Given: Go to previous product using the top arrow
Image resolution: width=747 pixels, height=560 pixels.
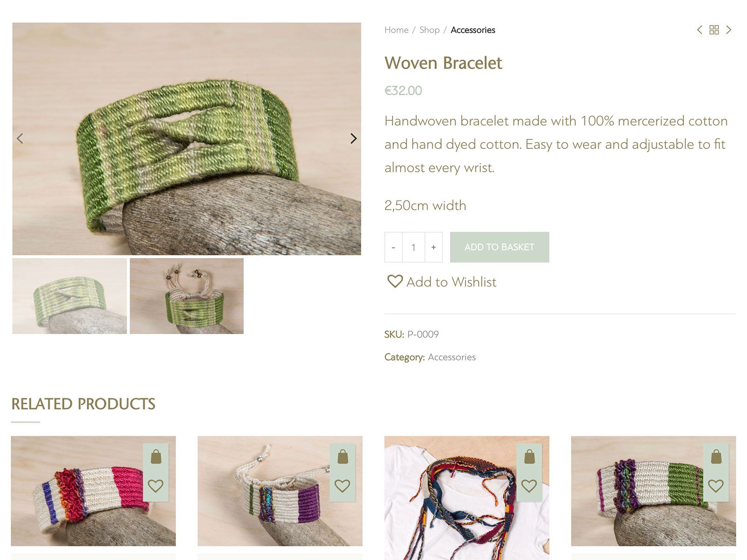Looking at the screenshot, I should (x=699, y=30).
